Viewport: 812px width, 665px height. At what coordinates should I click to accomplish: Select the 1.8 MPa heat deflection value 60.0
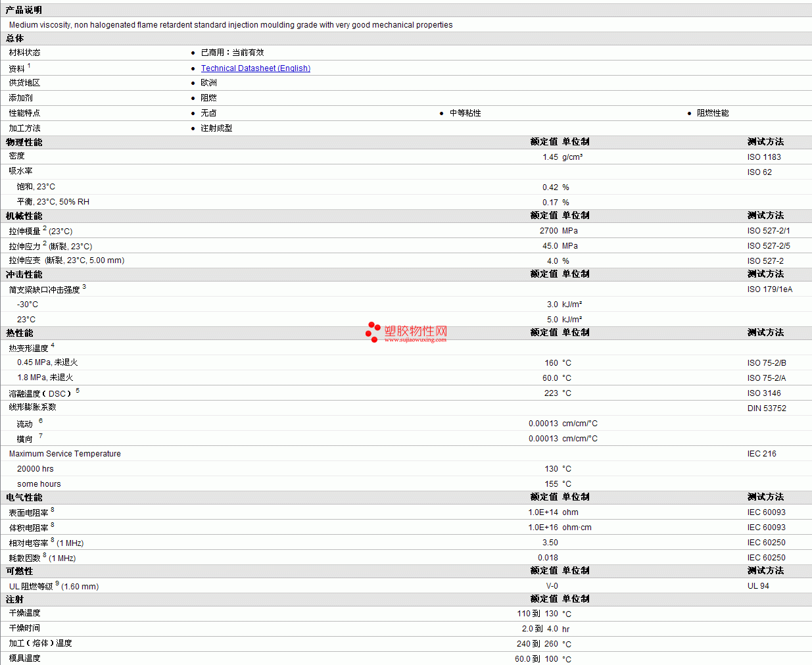(x=550, y=378)
